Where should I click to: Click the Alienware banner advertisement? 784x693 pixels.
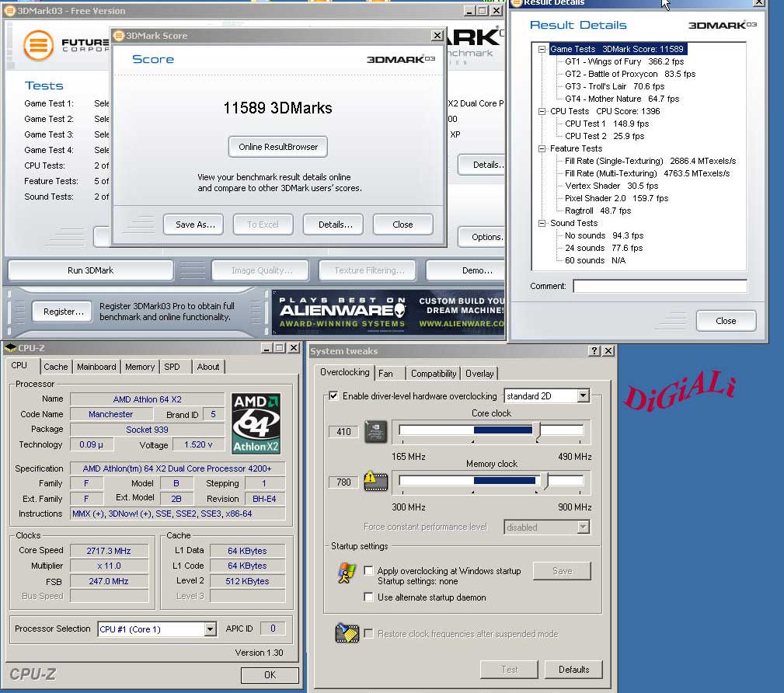[x=388, y=312]
